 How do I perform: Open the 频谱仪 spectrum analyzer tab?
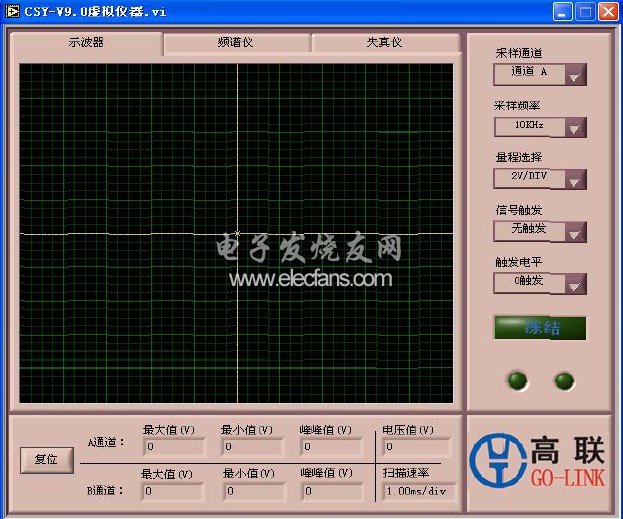coord(236,43)
